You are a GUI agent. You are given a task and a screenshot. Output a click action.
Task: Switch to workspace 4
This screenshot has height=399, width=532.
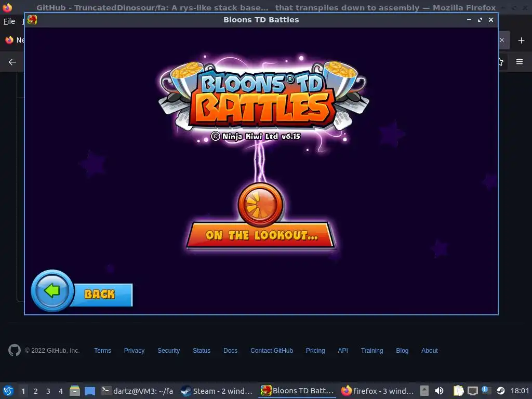61,391
